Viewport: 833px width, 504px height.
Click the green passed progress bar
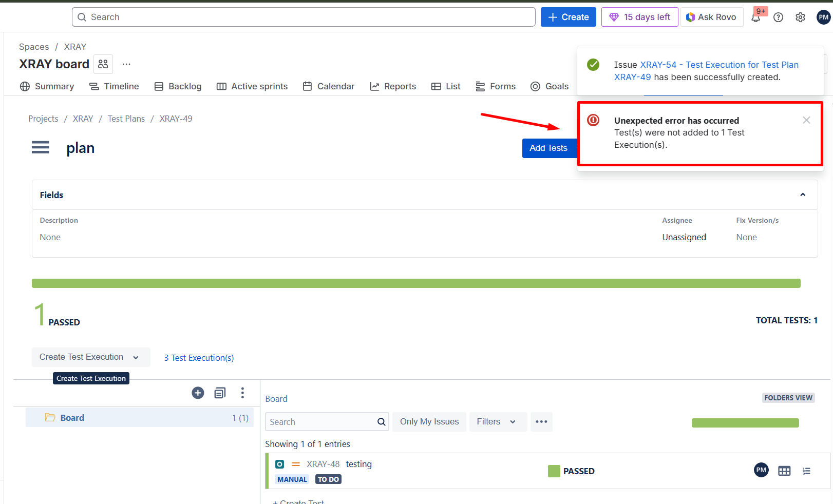click(x=416, y=283)
